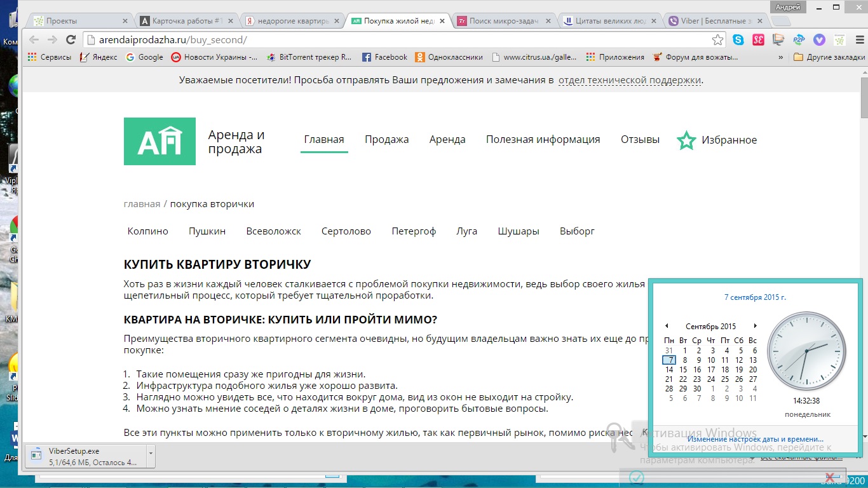Click the green Избранное star icon
This screenshot has height=488, width=868.
[x=686, y=140]
